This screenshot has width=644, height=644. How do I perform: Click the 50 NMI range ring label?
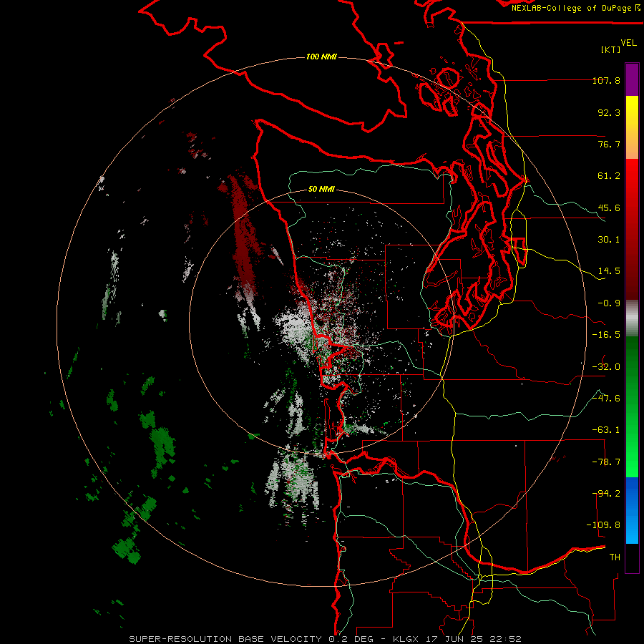pos(321,190)
